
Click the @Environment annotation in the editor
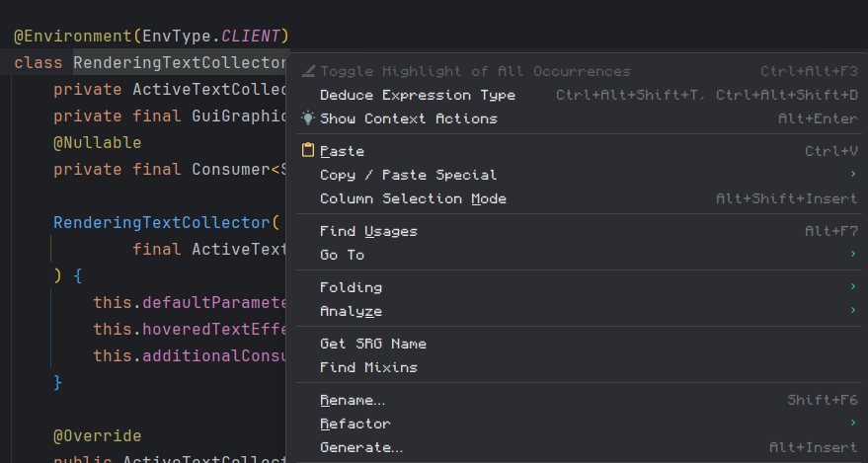(x=73, y=36)
